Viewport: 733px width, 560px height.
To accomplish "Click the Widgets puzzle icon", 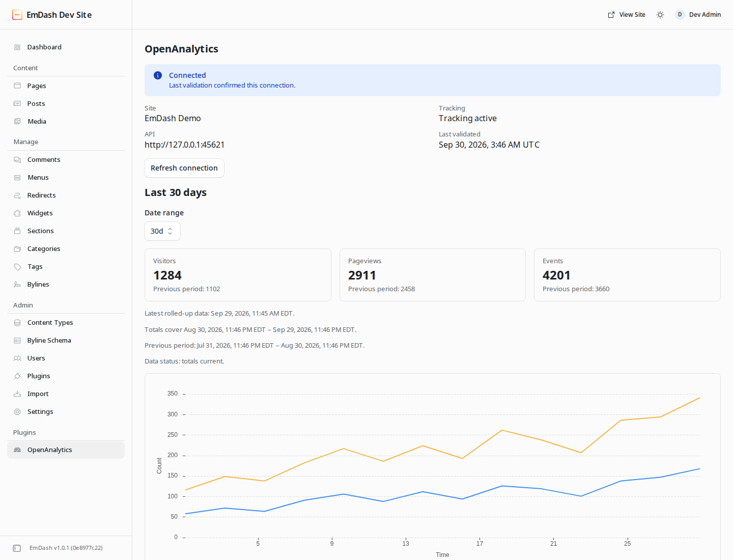I will (x=17, y=213).
